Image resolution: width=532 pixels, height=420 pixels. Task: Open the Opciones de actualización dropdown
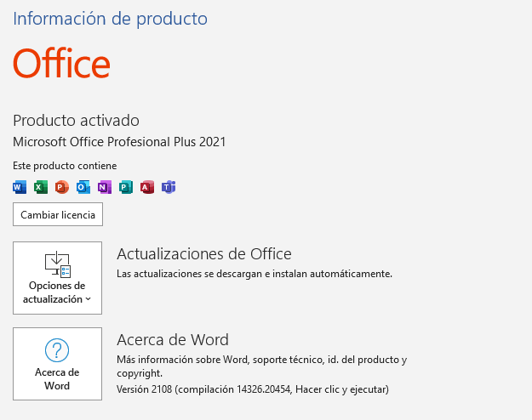pyautogui.click(x=57, y=278)
